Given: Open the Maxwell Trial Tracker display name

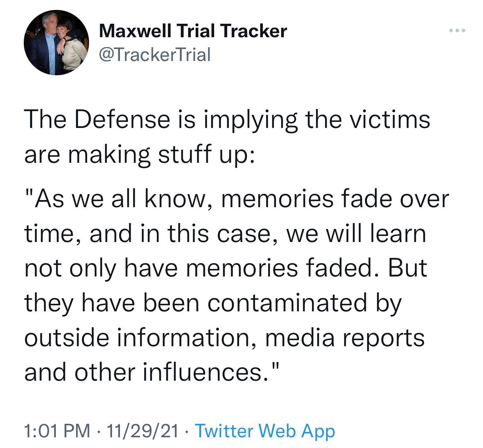Looking at the screenshot, I should click(x=193, y=31).
